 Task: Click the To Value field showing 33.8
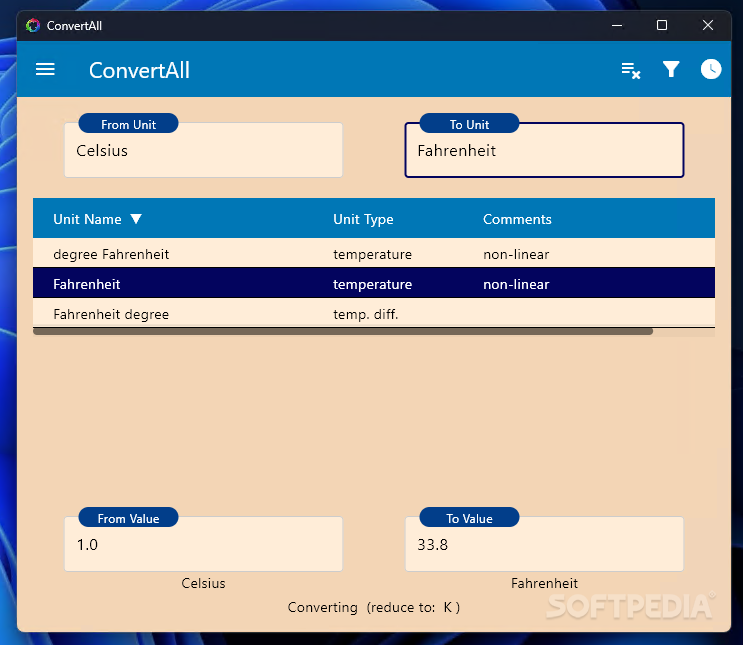coord(544,544)
